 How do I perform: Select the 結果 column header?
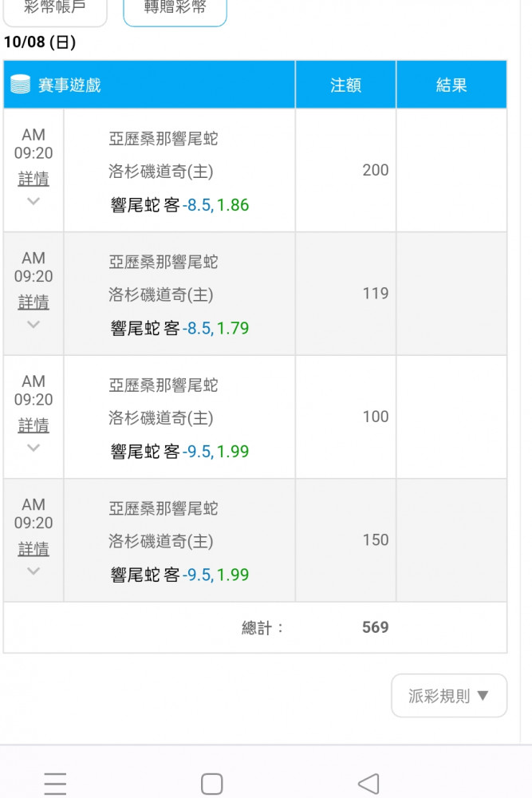pos(451,85)
